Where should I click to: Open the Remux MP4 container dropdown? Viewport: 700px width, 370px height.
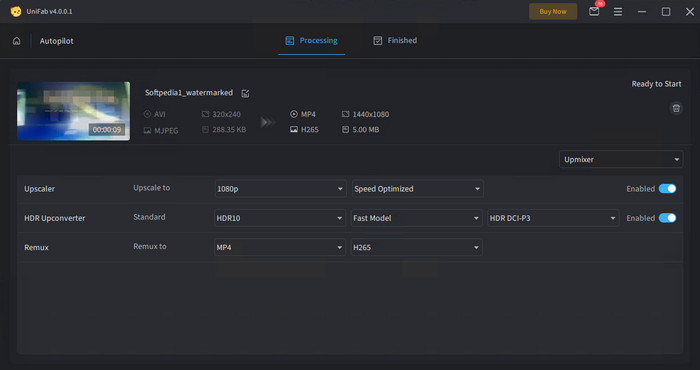pos(280,247)
